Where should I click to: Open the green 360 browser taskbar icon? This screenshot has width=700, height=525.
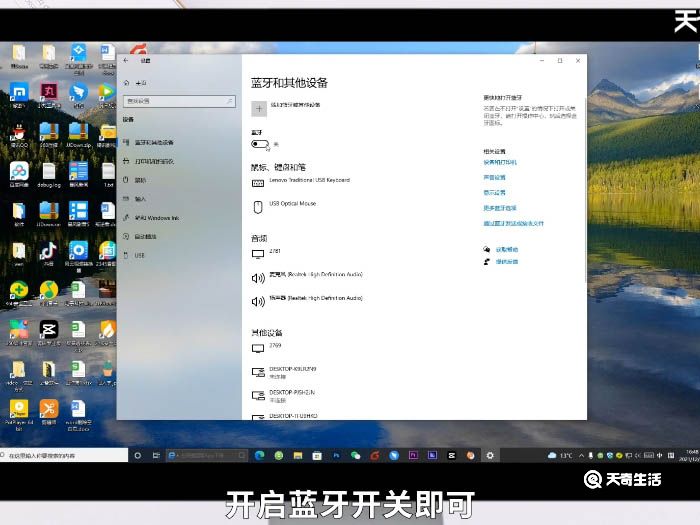279,455
